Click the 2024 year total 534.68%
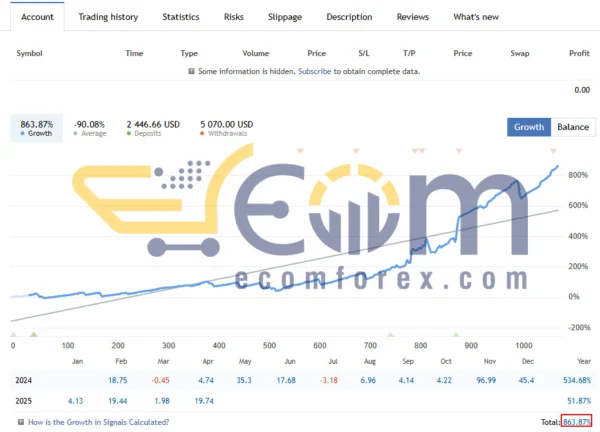Viewport: 600px width, 432px height. [577, 380]
